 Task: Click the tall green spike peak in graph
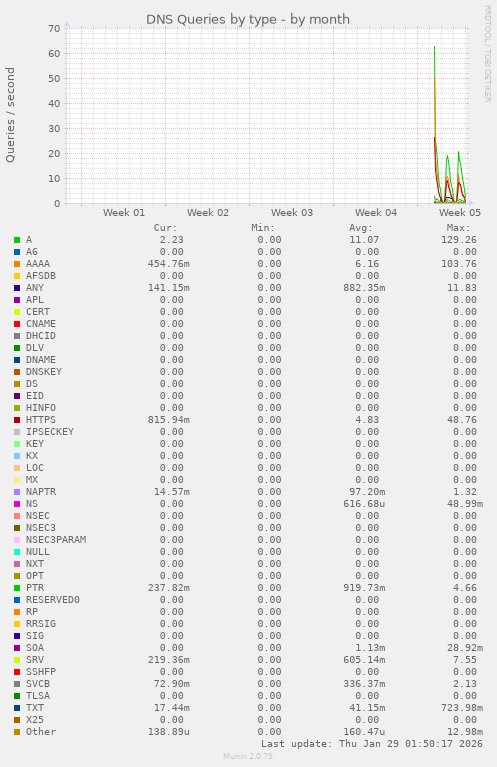[434, 47]
